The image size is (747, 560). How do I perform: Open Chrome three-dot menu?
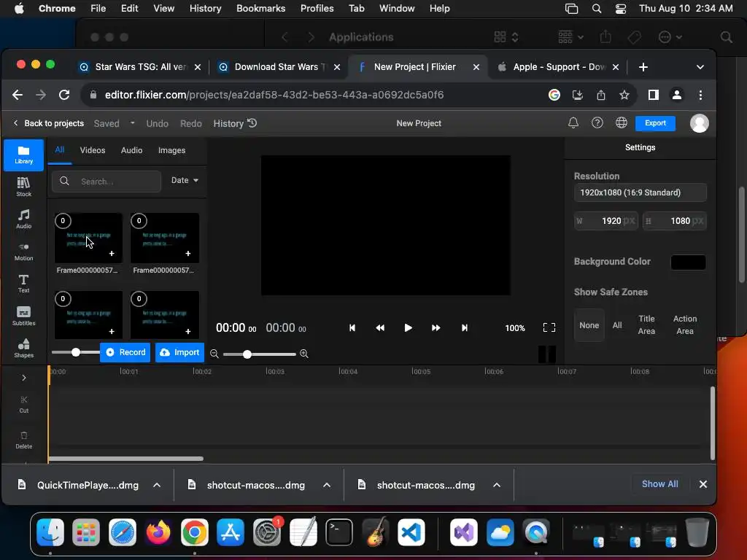point(700,95)
